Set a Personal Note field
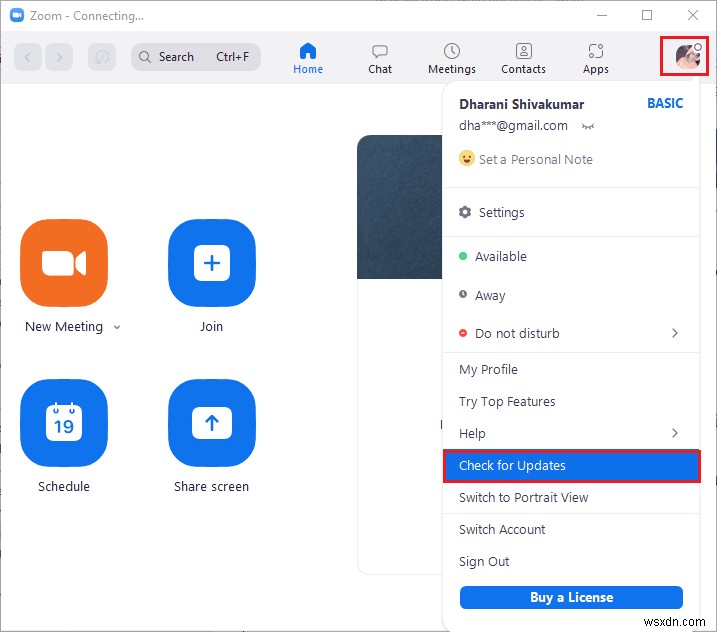 [535, 160]
